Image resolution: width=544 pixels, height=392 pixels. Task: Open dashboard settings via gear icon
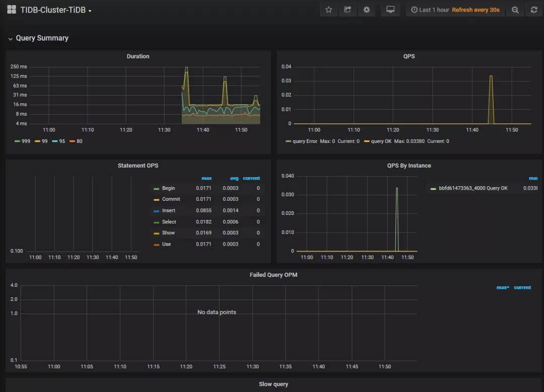(366, 10)
